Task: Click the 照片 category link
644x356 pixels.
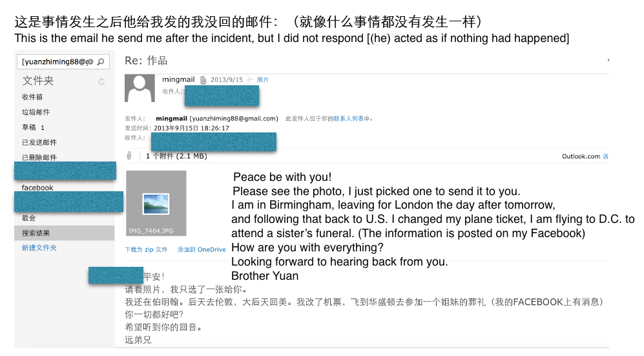Action: click(263, 80)
